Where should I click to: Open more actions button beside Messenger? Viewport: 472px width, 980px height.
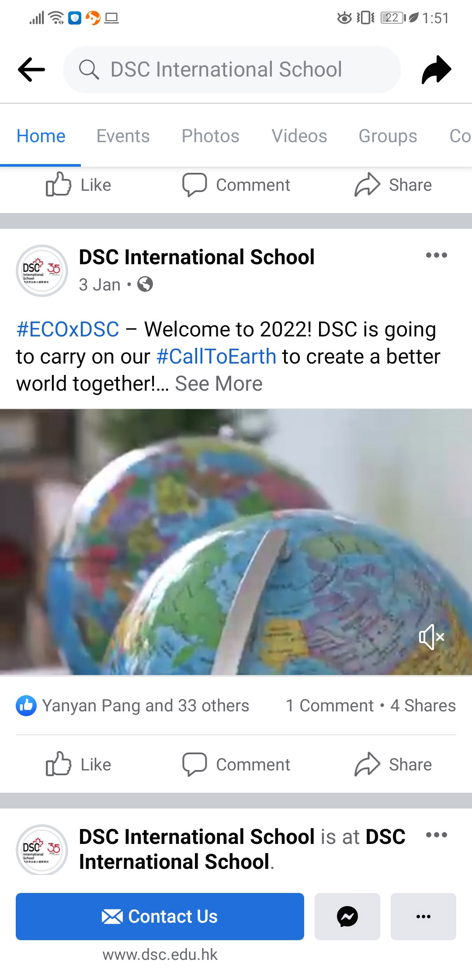click(423, 916)
